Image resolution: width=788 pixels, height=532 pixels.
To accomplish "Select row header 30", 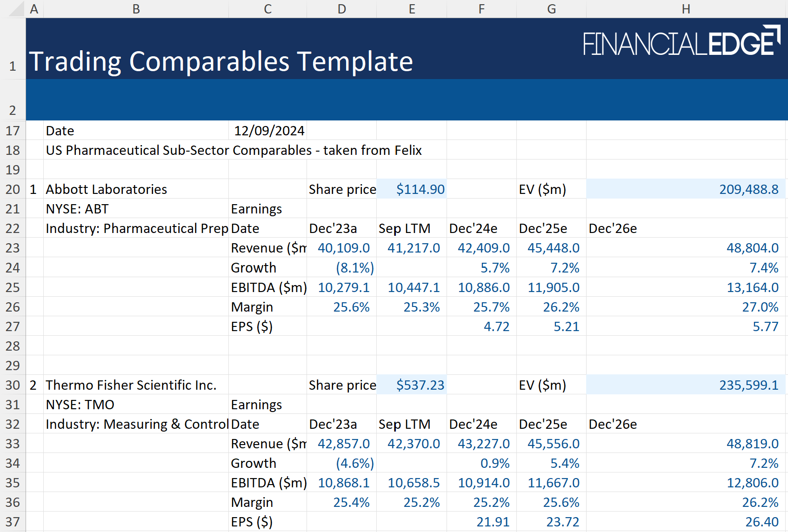I will pyautogui.click(x=13, y=385).
